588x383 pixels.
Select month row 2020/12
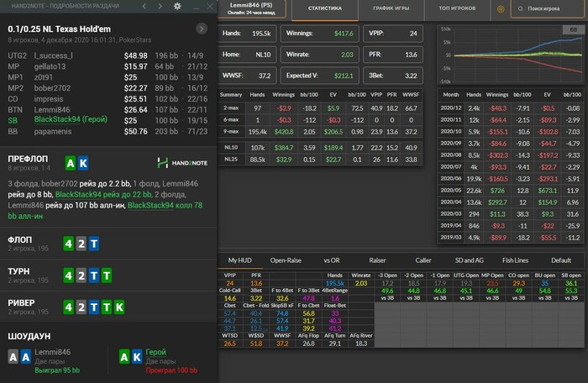(x=511, y=108)
